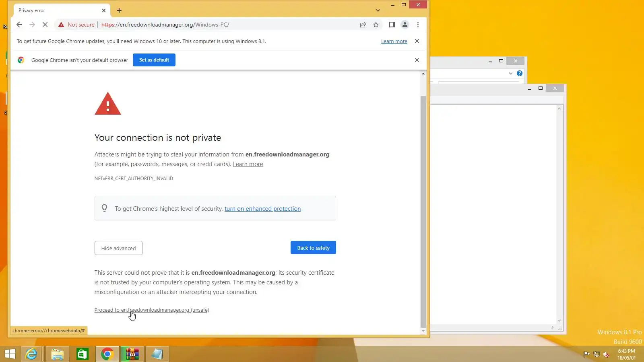The height and width of the screenshot is (362, 644).
Task: Click turn on enhanced protection link
Action: coord(262,209)
